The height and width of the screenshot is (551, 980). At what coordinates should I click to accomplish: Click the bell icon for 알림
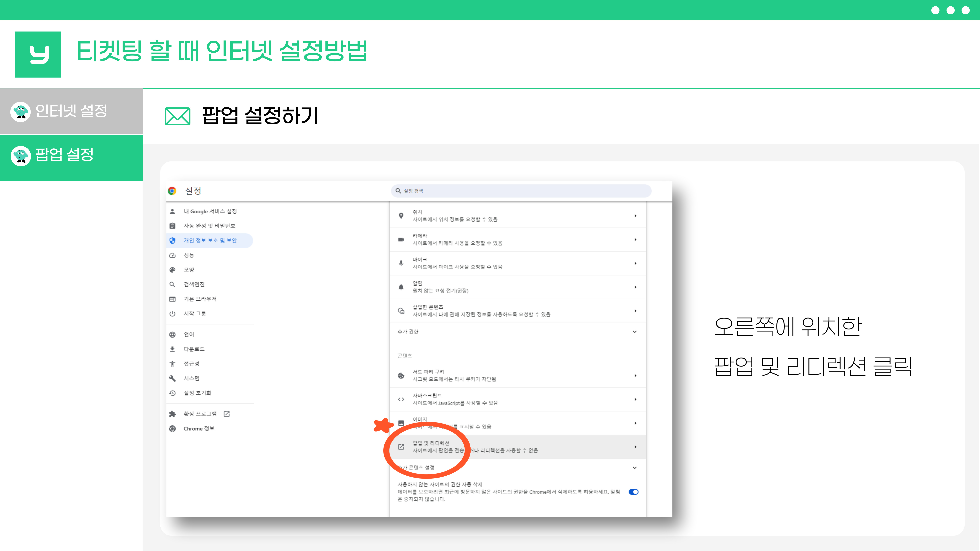coord(401,287)
